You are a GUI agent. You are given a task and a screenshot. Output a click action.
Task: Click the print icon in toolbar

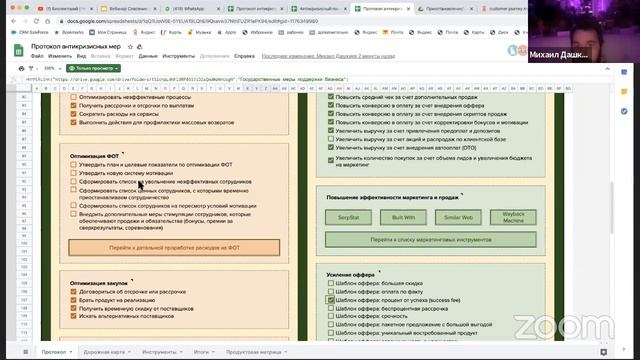pos(21,69)
